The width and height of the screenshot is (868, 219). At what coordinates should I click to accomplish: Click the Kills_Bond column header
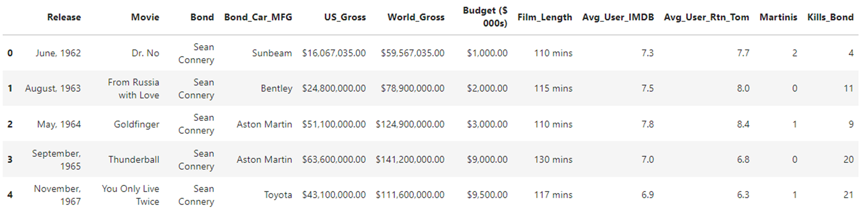click(x=830, y=17)
